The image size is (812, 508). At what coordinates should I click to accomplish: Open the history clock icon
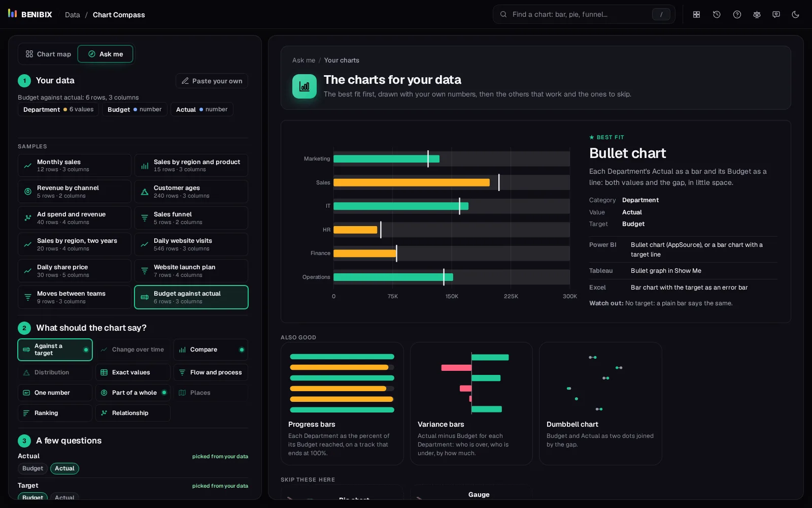[717, 14]
